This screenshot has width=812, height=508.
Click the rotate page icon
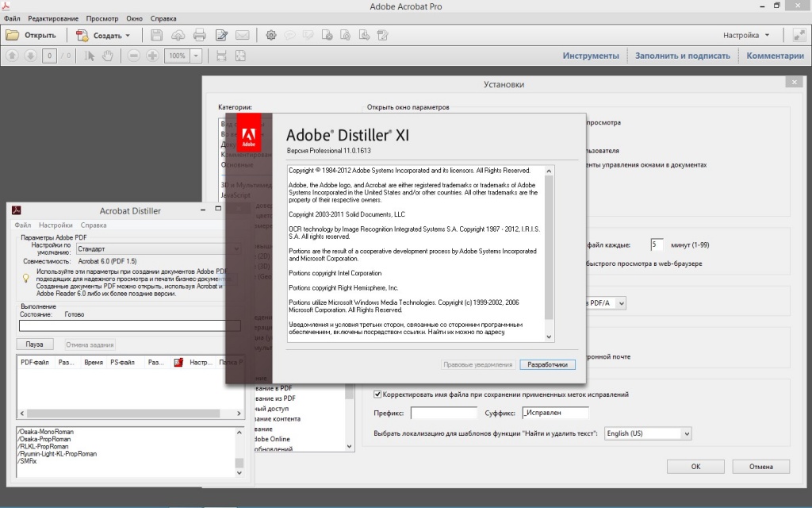tap(346, 35)
